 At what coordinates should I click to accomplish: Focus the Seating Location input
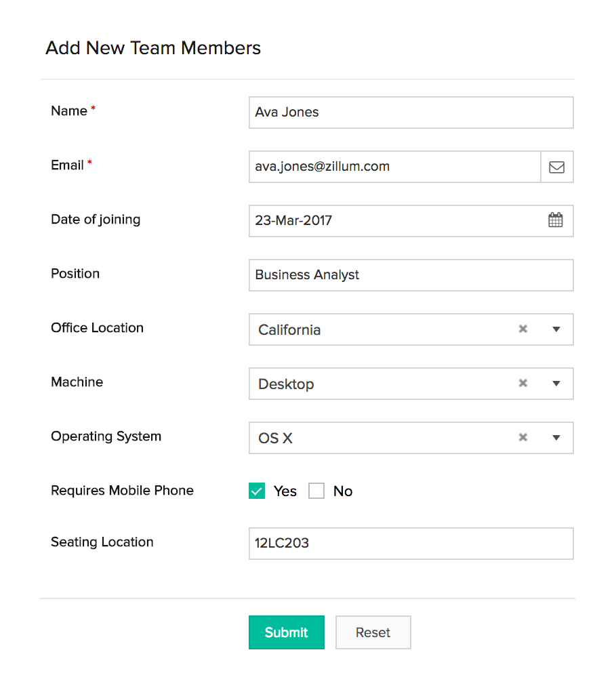tap(411, 544)
